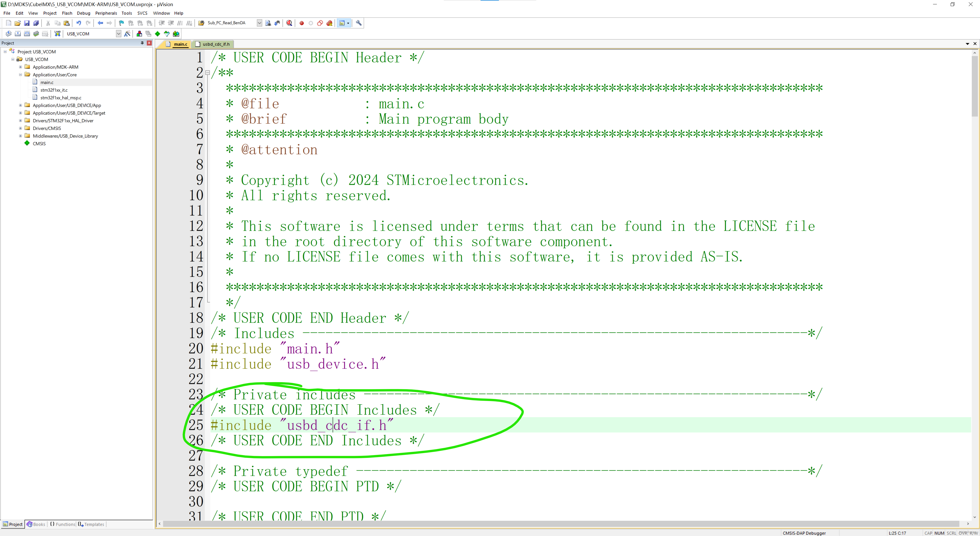
Task: Click the Save All toolbar icon
Action: pos(36,23)
